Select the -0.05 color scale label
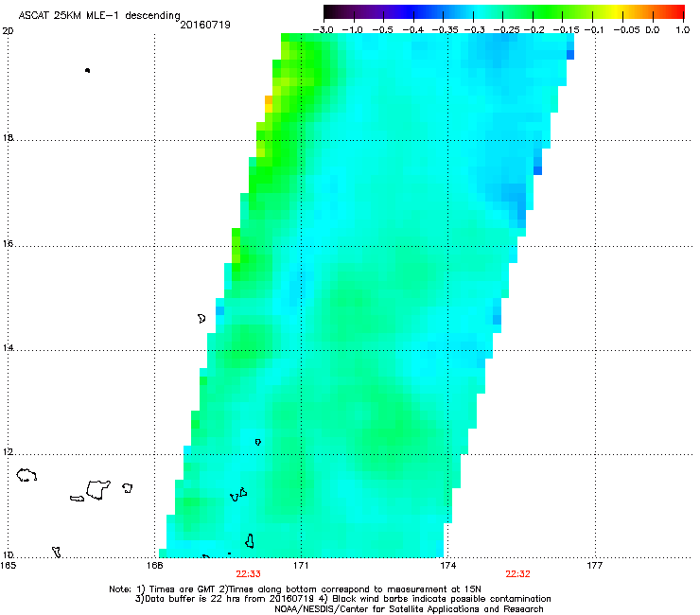 pyautogui.click(x=627, y=30)
